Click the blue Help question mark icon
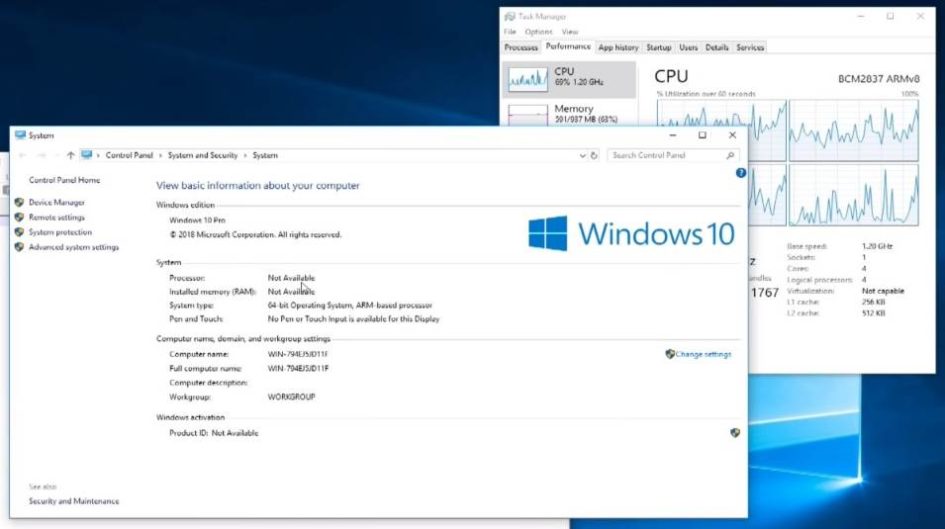The width and height of the screenshot is (945, 529). point(741,173)
